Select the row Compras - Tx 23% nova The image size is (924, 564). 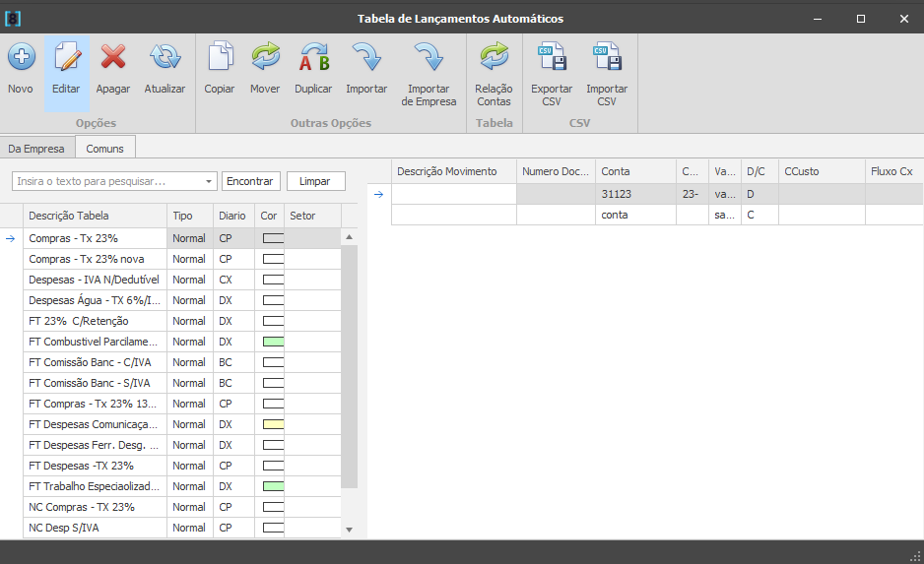pos(182,259)
